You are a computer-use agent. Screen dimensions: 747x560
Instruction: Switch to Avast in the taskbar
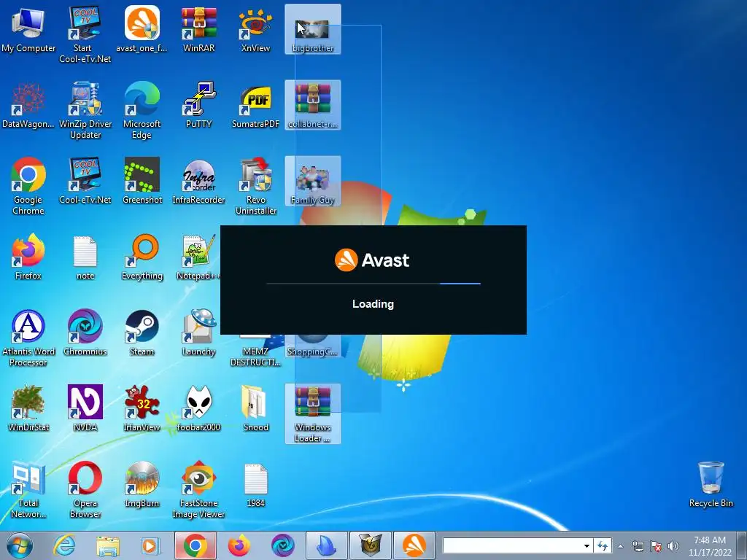414,545
